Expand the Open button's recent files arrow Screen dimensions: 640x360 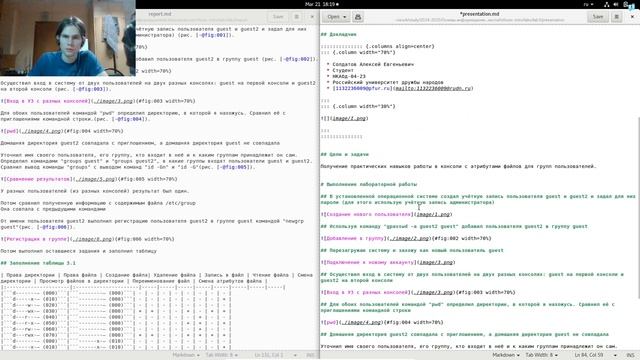coord(344,17)
